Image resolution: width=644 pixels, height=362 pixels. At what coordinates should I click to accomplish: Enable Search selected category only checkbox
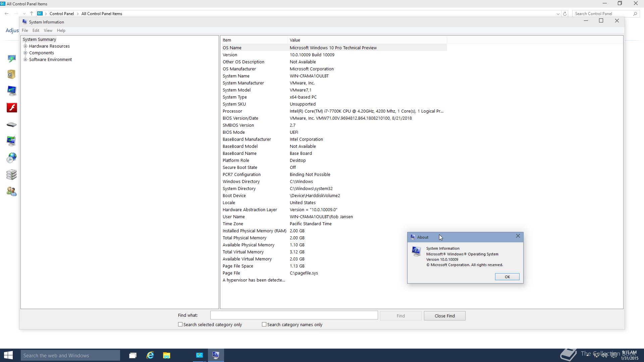(x=180, y=324)
